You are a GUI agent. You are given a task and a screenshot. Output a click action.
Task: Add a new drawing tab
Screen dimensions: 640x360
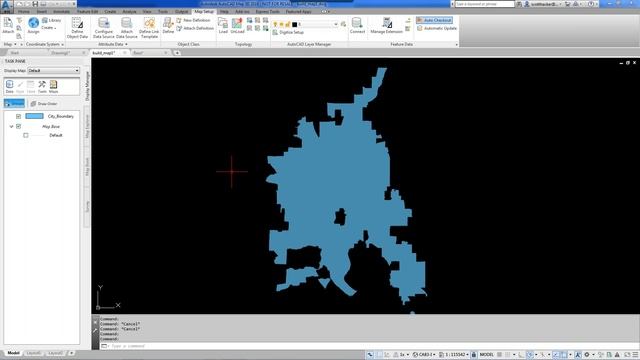(x=177, y=53)
